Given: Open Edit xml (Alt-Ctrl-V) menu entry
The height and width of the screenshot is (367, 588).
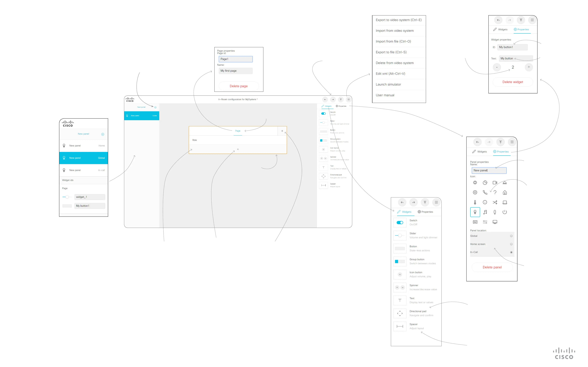Looking at the screenshot, I should point(390,74).
